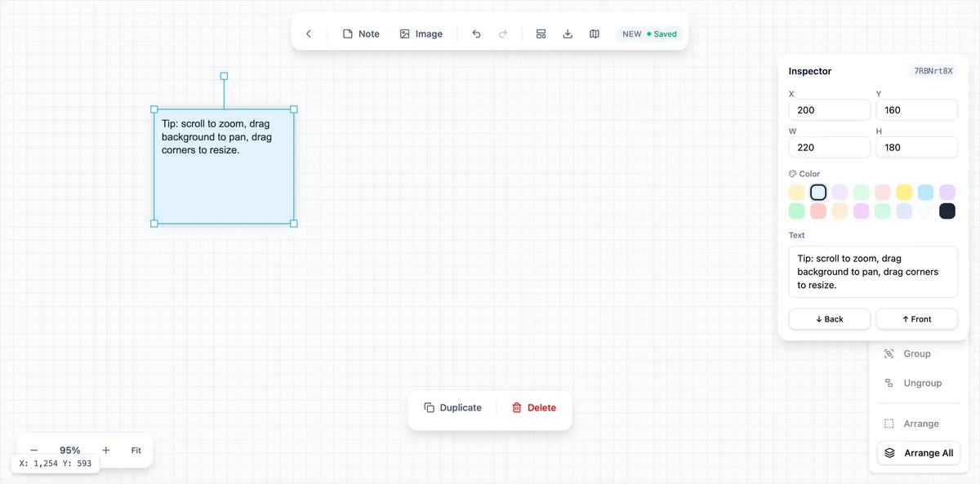Click the Fit zoom button
Screen dimensions: 980x484
click(136, 451)
